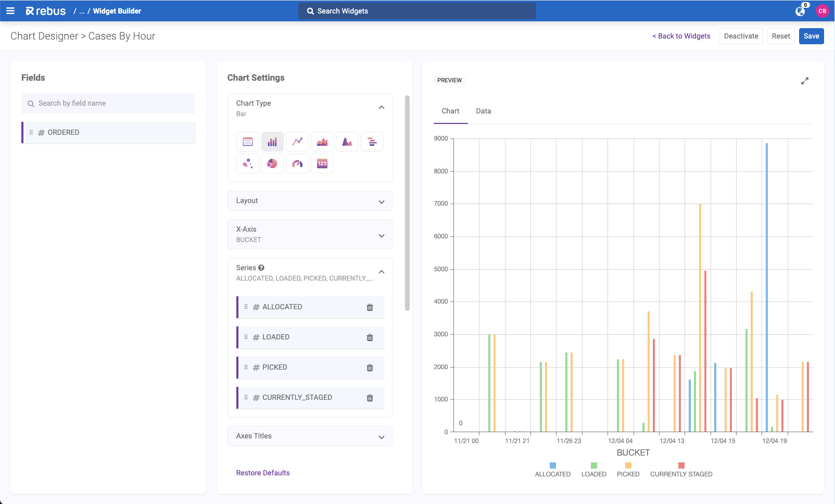This screenshot has height=504, width=835.
Task: Focus the Search by field name input
Action: coord(108,103)
